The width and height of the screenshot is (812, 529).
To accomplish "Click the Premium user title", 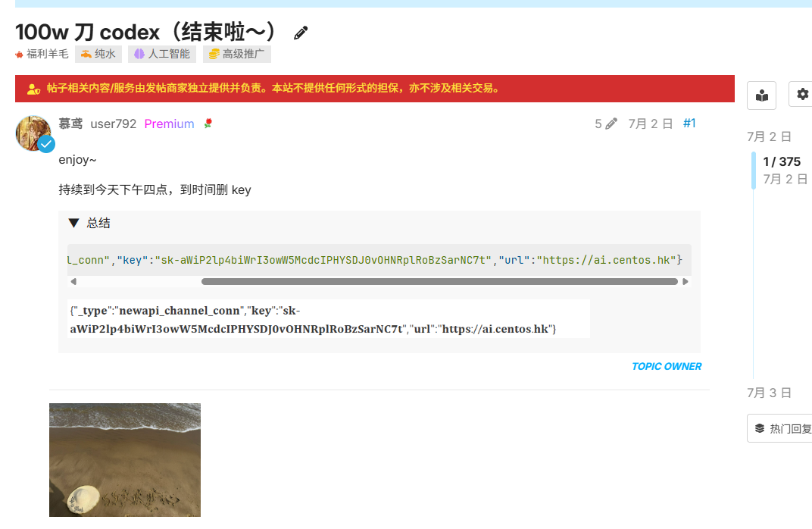I will pos(170,124).
